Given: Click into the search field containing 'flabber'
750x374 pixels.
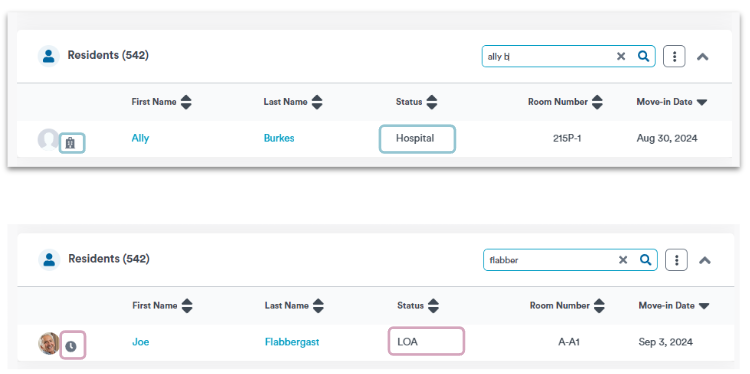Looking at the screenshot, I should pyautogui.click(x=551, y=260).
